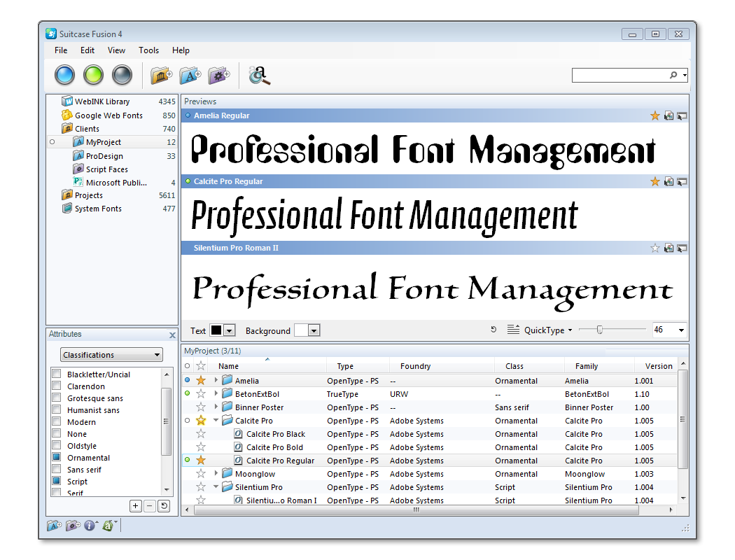735x560 pixels.
Task: Click the new library folder icon
Action: [x=161, y=75]
